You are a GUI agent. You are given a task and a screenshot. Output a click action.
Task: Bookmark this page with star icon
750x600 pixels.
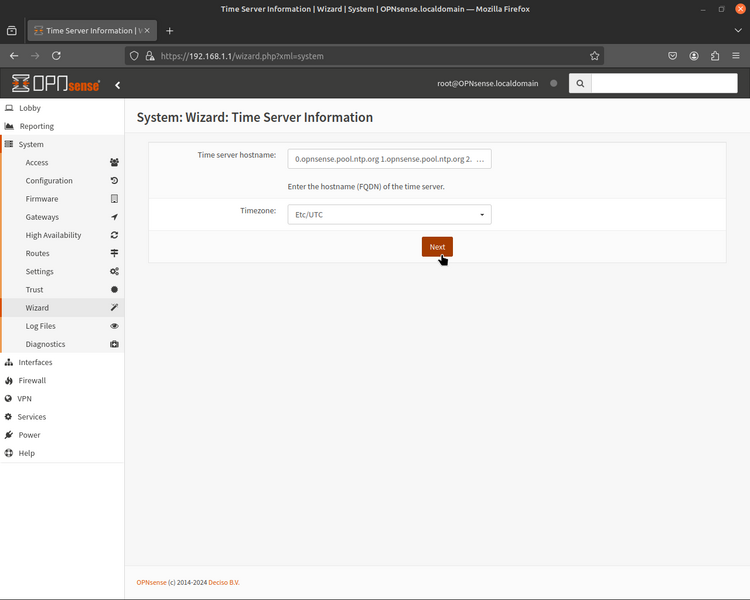(595, 56)
